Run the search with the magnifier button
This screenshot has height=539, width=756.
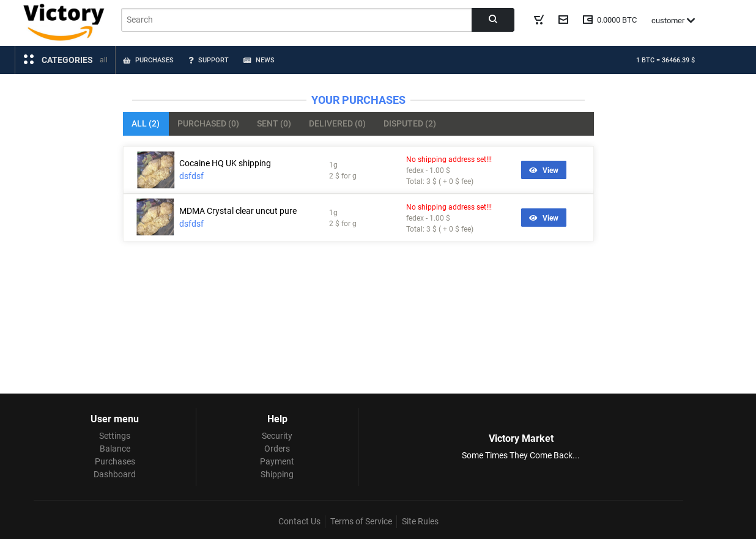(492, 19)
